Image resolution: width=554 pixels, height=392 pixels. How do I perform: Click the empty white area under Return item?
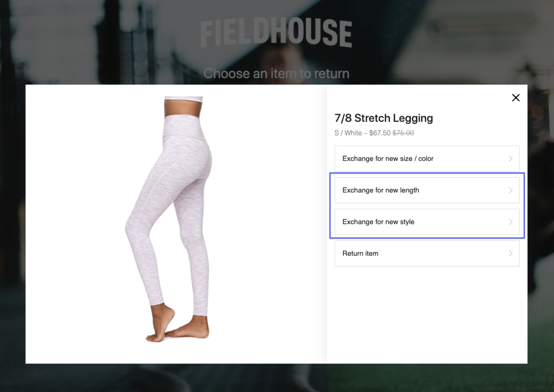(427, 315)
